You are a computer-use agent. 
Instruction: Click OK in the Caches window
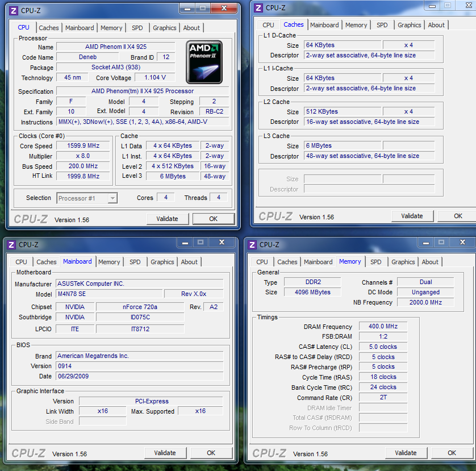click(x=458, y=216)
